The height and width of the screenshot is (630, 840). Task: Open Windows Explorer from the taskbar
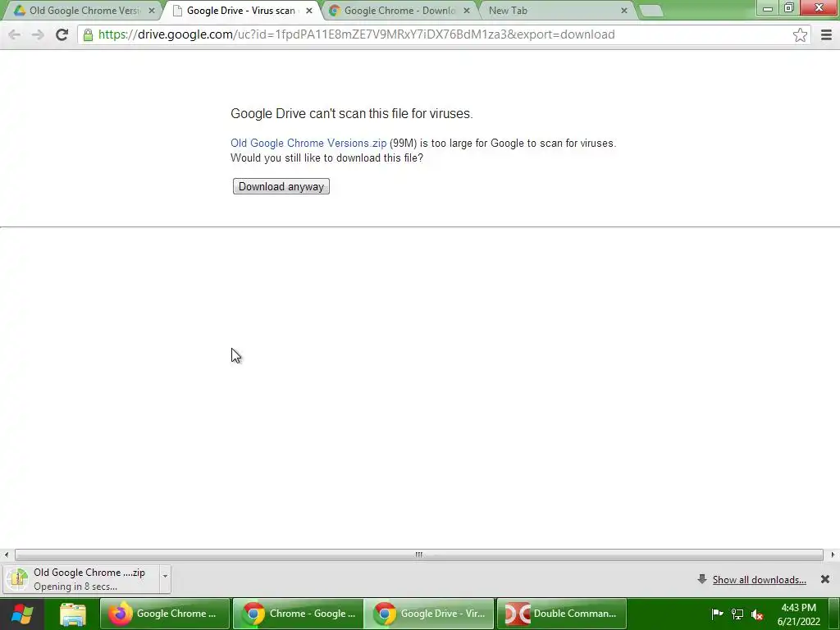[x=72, y=614]
